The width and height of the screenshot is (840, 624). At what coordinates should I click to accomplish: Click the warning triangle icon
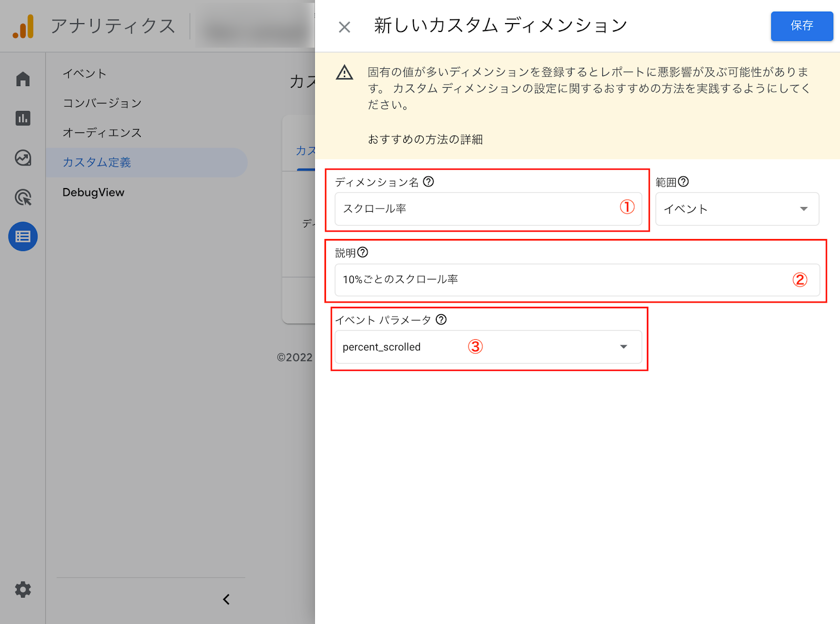(x=344, y=72)
